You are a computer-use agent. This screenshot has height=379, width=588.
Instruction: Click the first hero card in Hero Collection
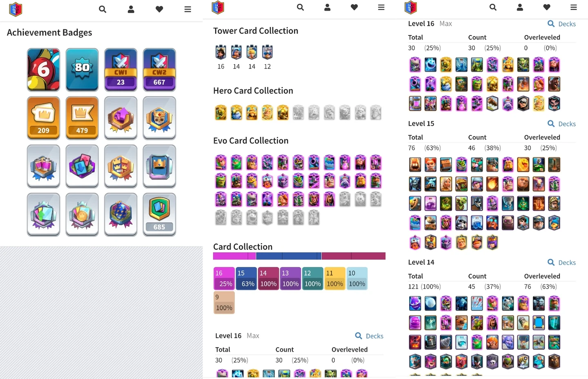click(x=221, y=112)
